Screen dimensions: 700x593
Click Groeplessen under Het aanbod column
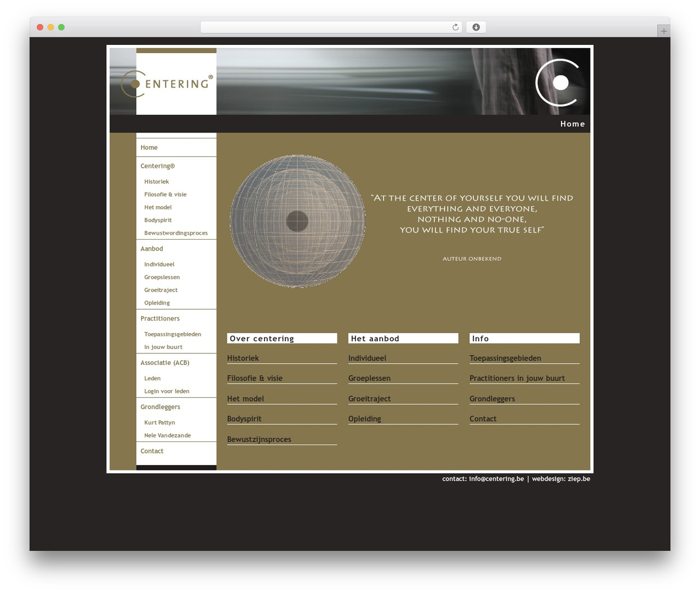click(369, 379)
